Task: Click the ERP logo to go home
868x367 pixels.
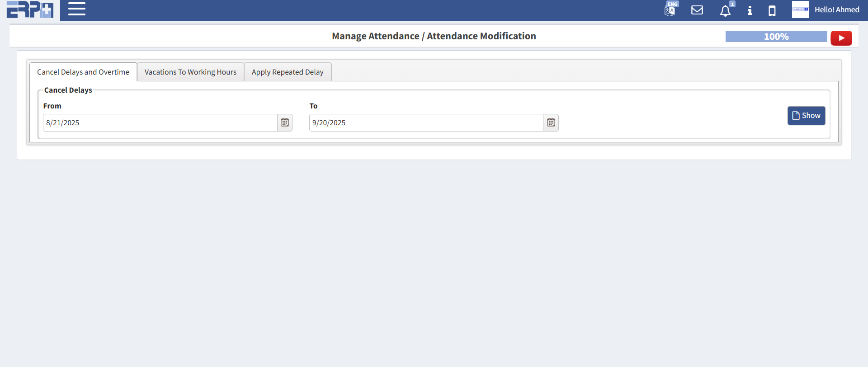Action: click(x=30, y=9)
